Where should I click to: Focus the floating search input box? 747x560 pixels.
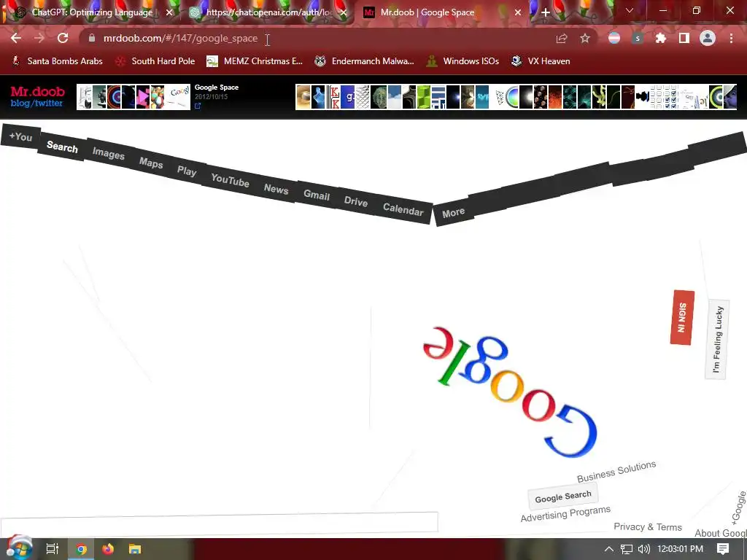pyautogui.click(x=219, y=523)
